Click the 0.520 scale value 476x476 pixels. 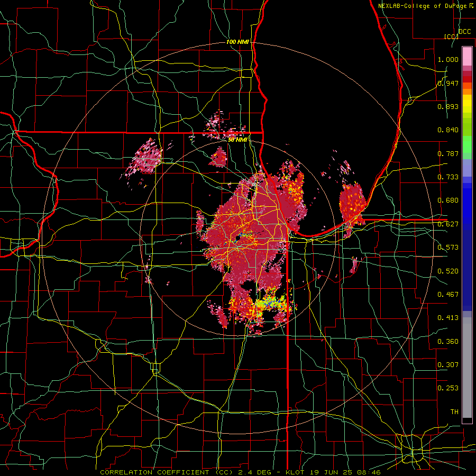tap(448, 271)
